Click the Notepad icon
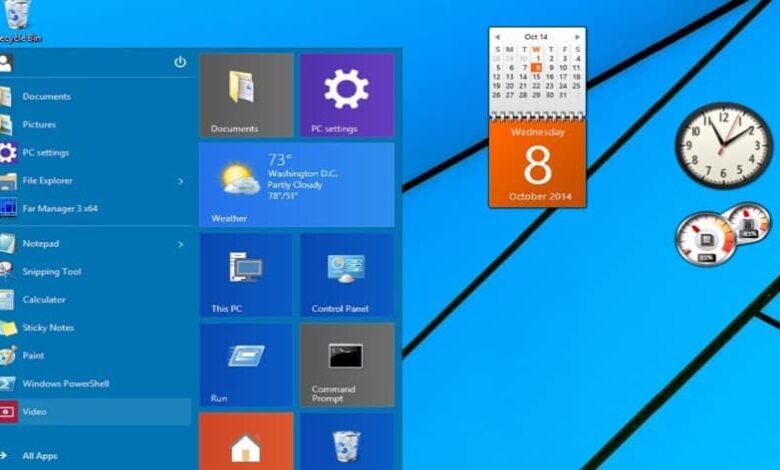The image size is (780, 470). pos(7,243)
